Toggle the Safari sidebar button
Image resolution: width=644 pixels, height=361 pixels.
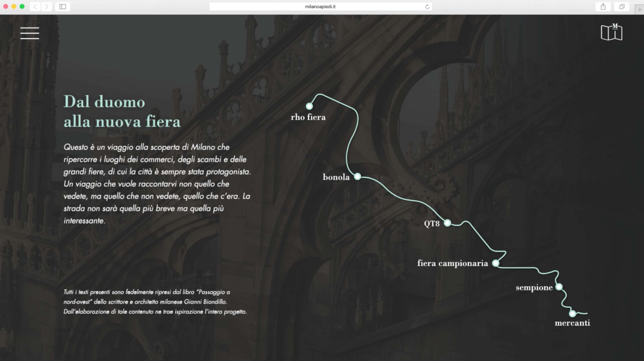coord(63,7)
